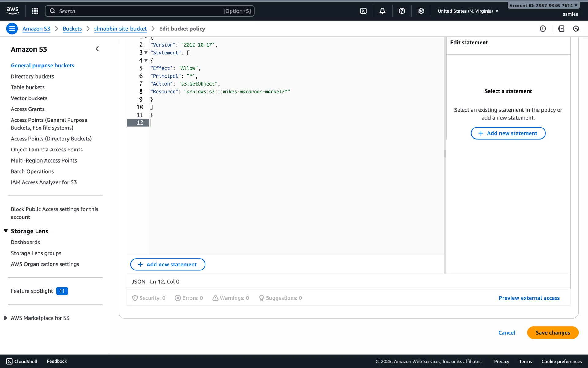Open CloudShell from the top navigation bar

coord(363,11)
